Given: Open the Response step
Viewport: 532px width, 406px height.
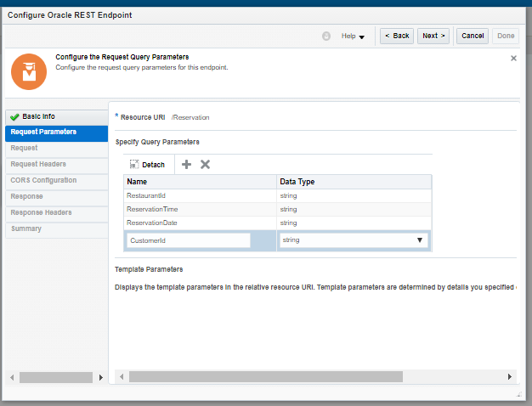Looking at the screenshot, I should 57,198.
